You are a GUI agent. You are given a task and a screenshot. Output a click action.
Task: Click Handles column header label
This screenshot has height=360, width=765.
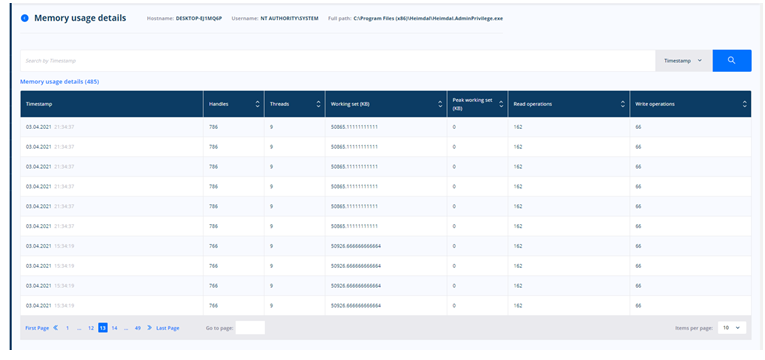pyautogui.click(x=219, y=104)
